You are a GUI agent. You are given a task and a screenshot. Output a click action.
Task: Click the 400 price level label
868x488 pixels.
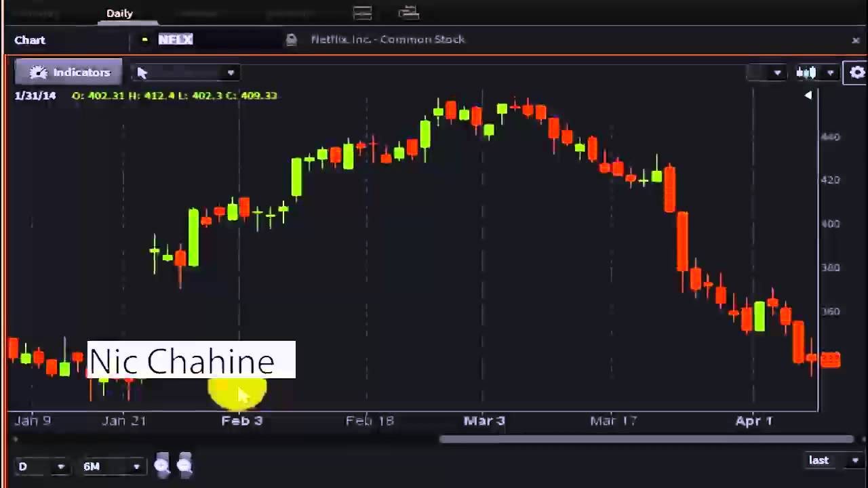pos(830,224)
